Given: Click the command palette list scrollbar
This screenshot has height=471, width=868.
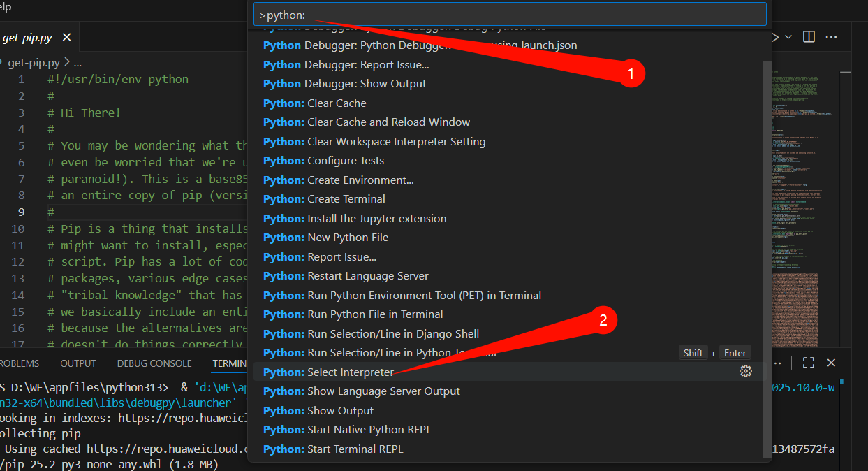Looking at the screenshot, I should click(767, 259).
